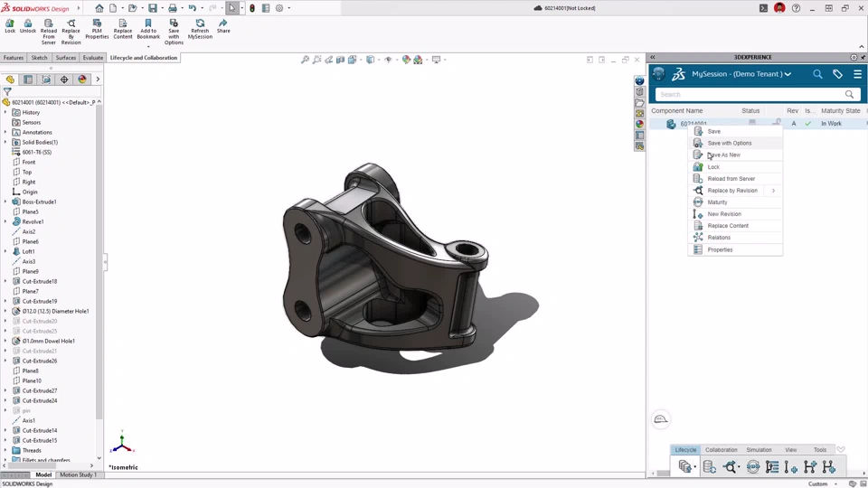This screenshot has width=868, height=488.
Task: Open the ConfigurationManager tab icon
Action: 46,80
